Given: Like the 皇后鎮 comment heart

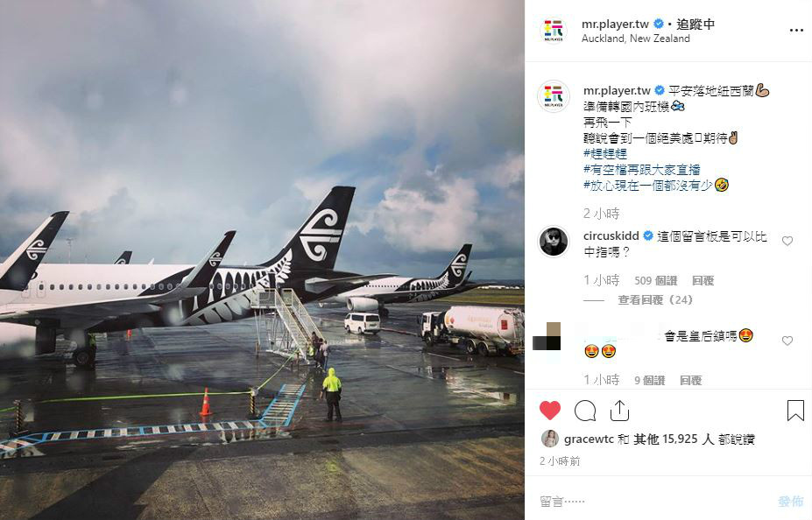Looking at the screenshot, I should coord(787,341).
